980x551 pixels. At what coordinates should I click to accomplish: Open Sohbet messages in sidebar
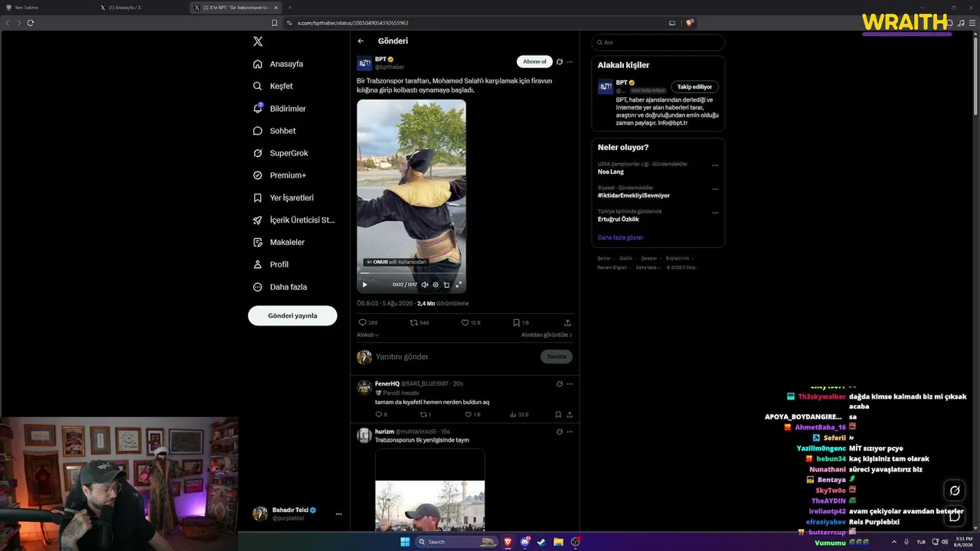(274, 131)
